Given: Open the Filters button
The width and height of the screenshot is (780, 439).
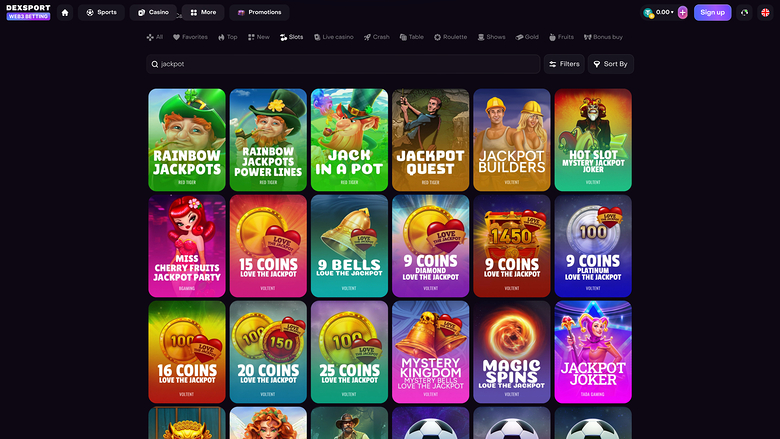Looking at the screenshot, I should click(564, 64).
